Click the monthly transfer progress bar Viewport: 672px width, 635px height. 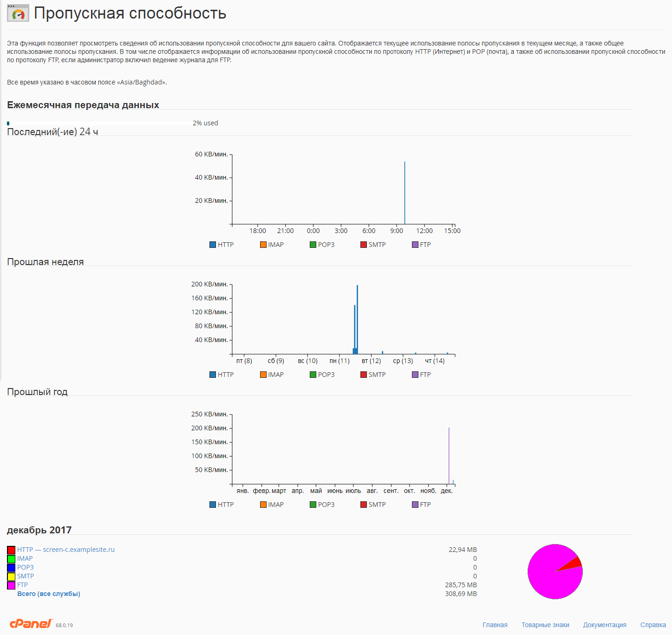pos(98,123)
